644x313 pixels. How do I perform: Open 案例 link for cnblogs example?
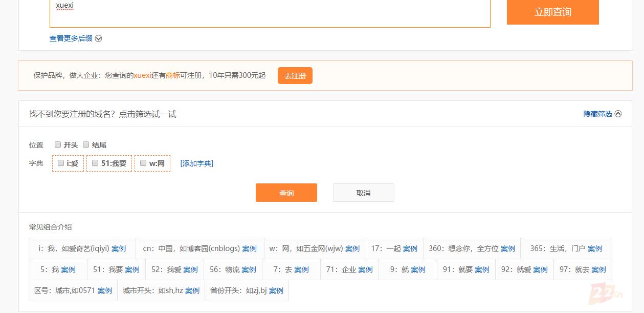pos(250,248)
